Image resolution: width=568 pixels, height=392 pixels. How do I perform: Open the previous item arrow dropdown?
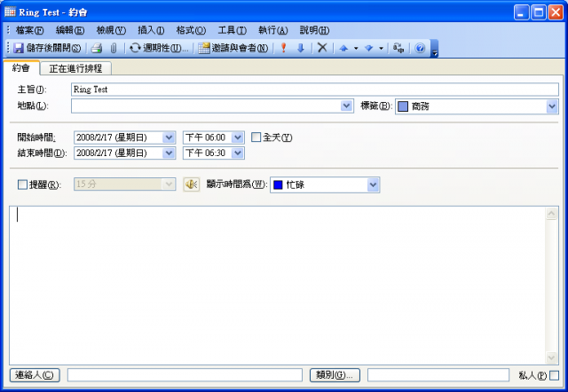pyautogui.click(x=356, y=48)
